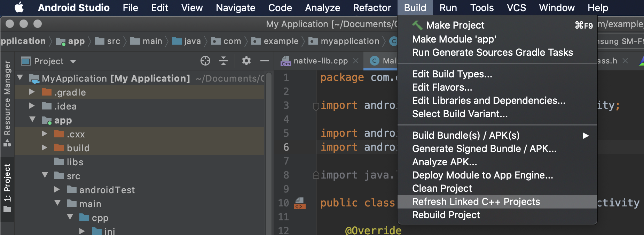Select Refresh Linked C++ Projects
This screenshot has width=644, height=235.
497,202
